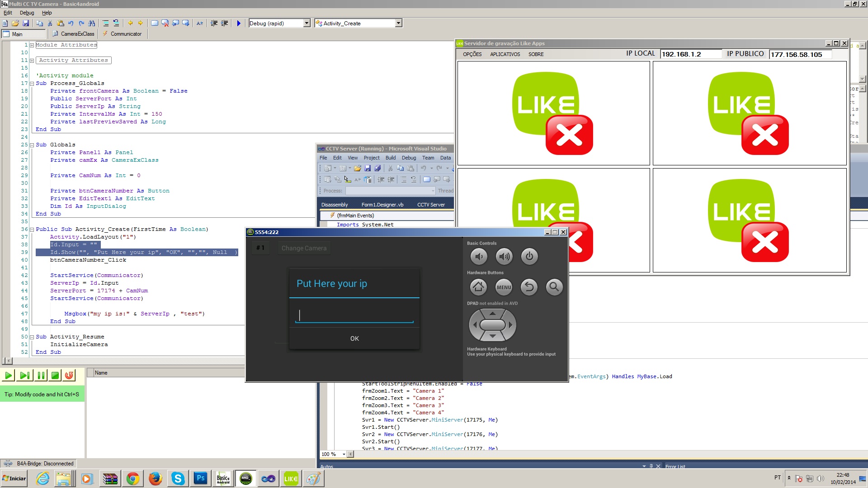The width and height of the screenshot is (868, 488).
Task: Open the 100 % zoom dropdown
Action: (344, 454)
